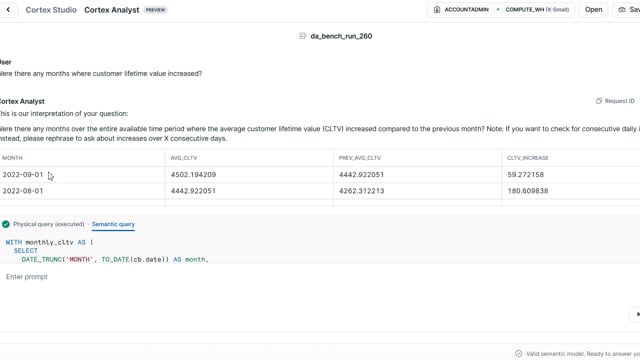Click the Request ID link text

[x=620, y=101]
